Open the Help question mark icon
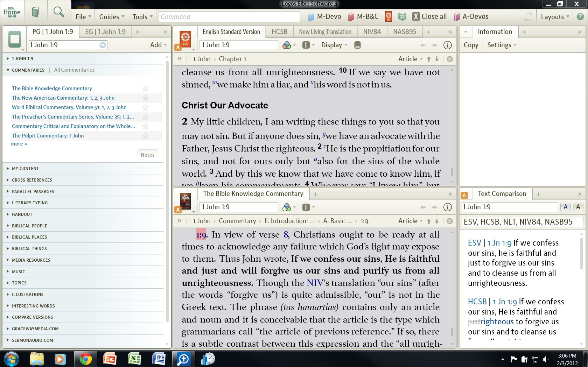 click(580, 16)
